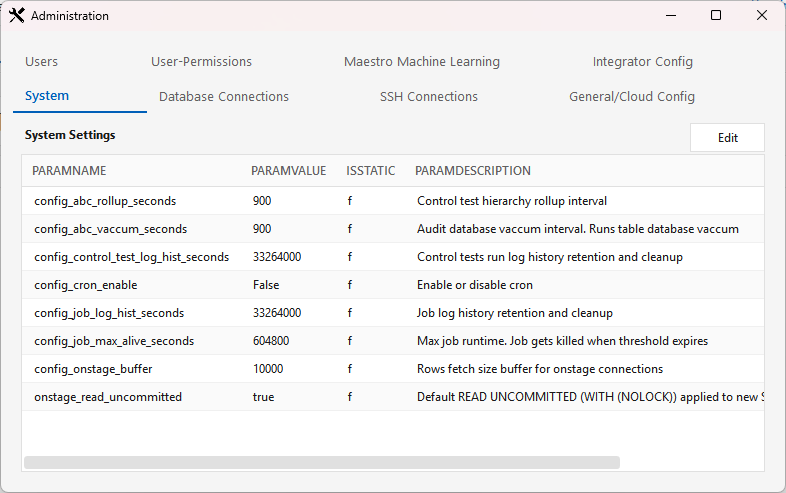Click 'Default READ UNCOMMITTED' description text
786x493 pixels.
tap(590, 397)
